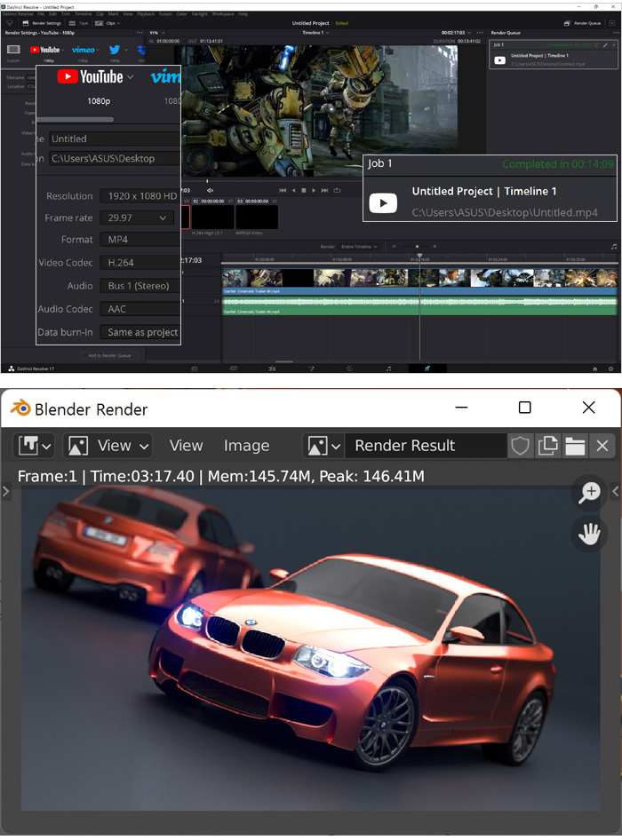
Task: Click the playhead marker on timeline ruler
Action: 419,256
